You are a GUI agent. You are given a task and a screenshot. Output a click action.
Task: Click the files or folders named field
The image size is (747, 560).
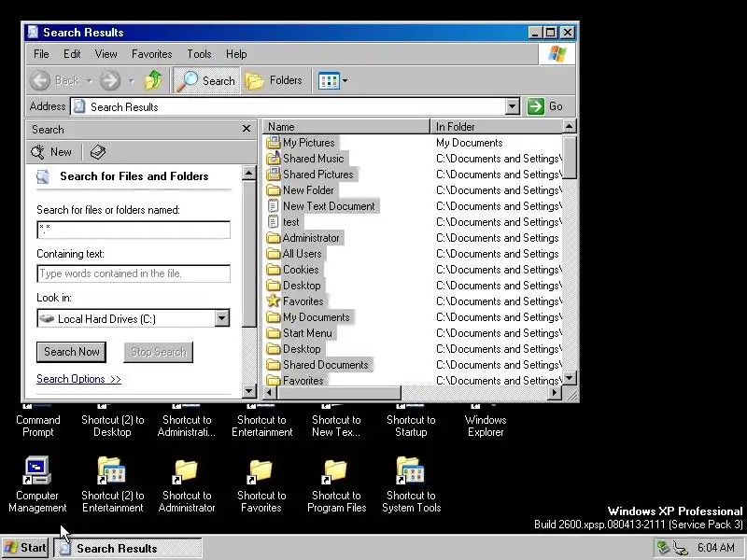coord(134,230)
